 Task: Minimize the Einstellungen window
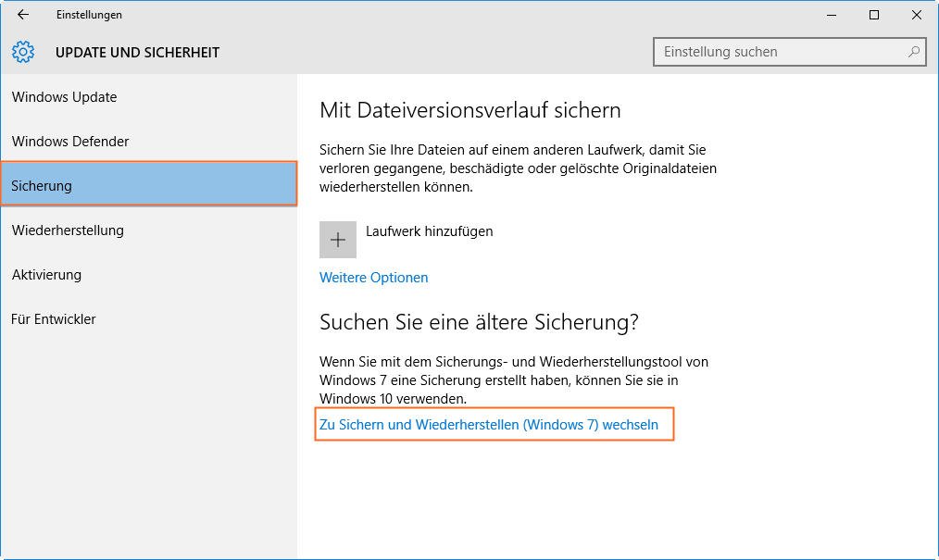point(832,15)
